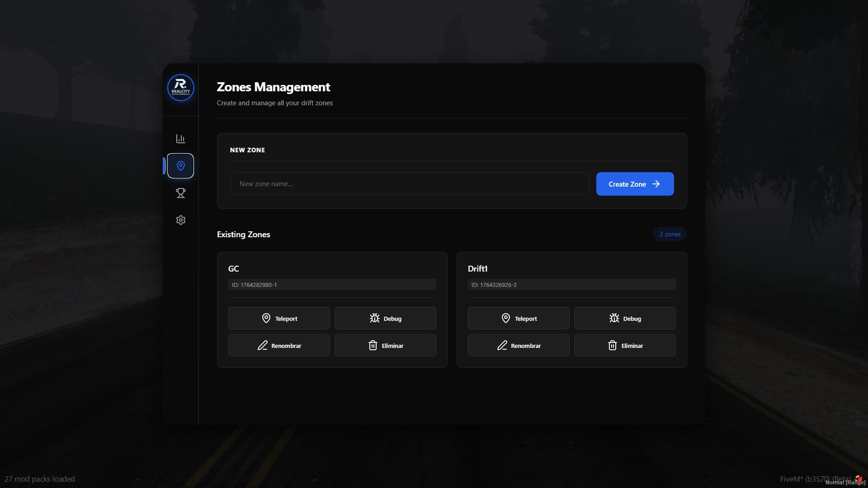Click the GC zone card title
Screen dimensions: 868x488
pyautogui.click(x=233, y=269)
